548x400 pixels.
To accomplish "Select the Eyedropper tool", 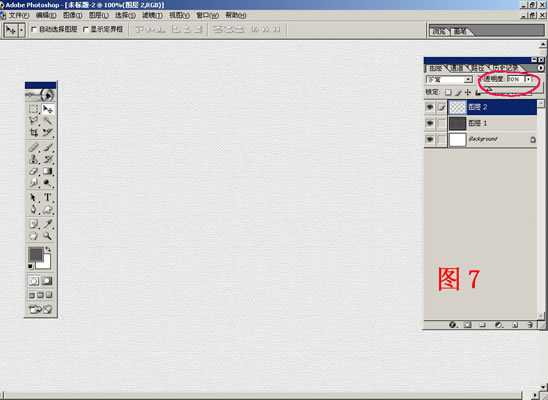I will (x=47, y=224).
